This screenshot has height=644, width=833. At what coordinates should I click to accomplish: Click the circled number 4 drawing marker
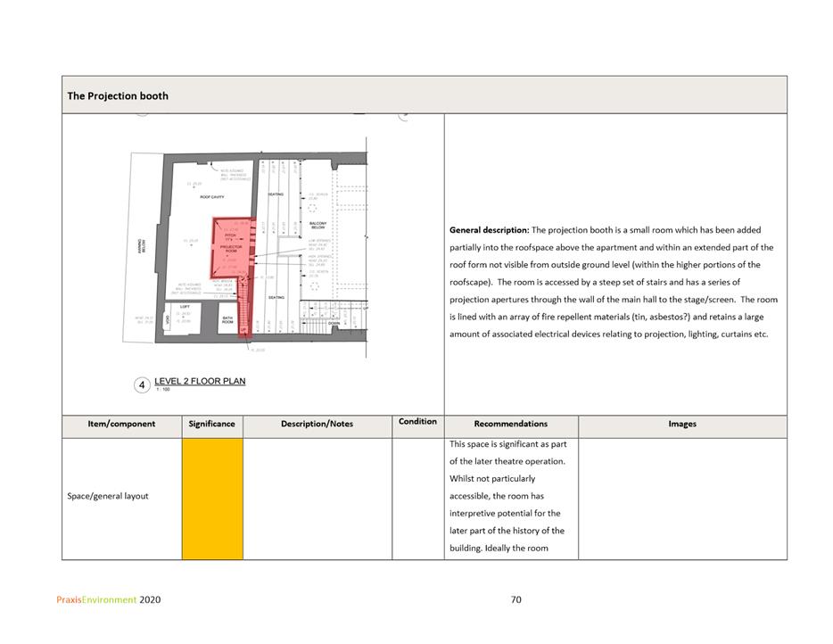(x=142, y=385)
